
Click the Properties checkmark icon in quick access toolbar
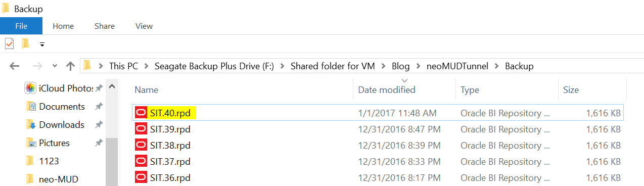9,44
